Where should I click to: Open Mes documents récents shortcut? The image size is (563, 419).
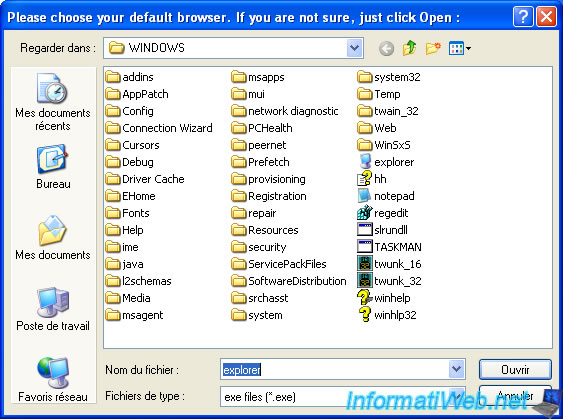pyautogui.click(x=53, y=102)
